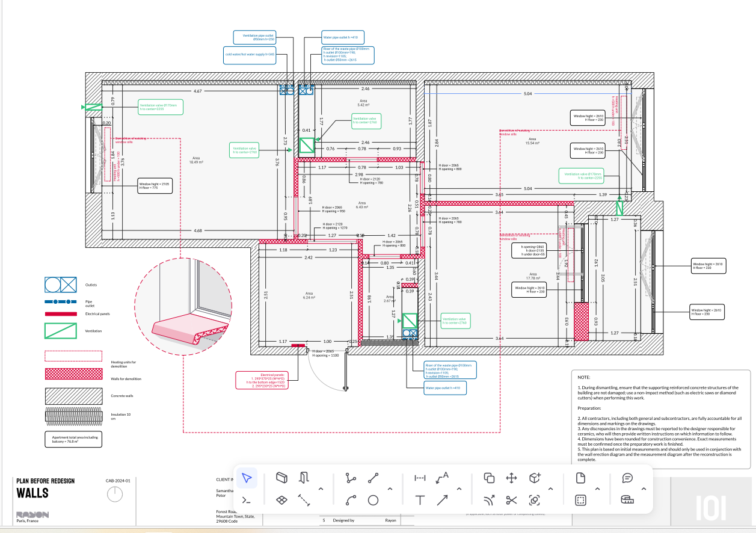Expand the line and shape tools group
756x533 pixels.
(390, 488)
